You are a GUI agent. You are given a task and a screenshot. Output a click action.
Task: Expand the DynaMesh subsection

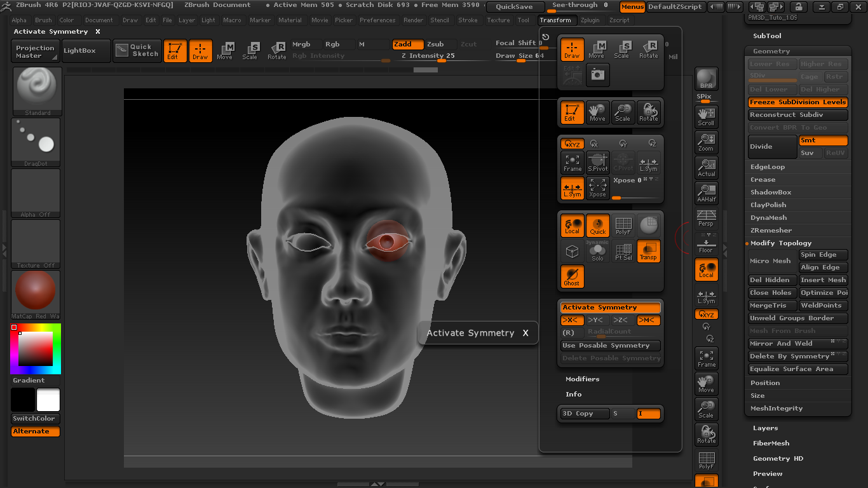[768, 218]
